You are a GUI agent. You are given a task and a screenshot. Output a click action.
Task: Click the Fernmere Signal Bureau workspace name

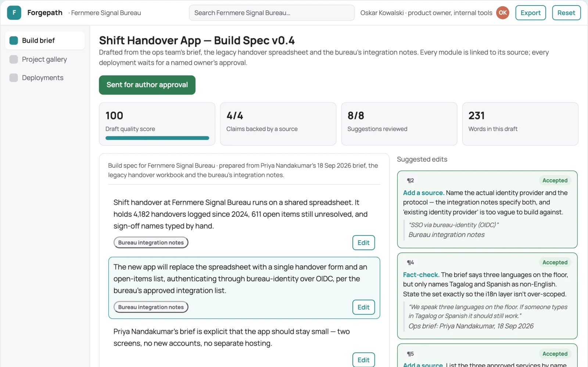pos(106,13)
